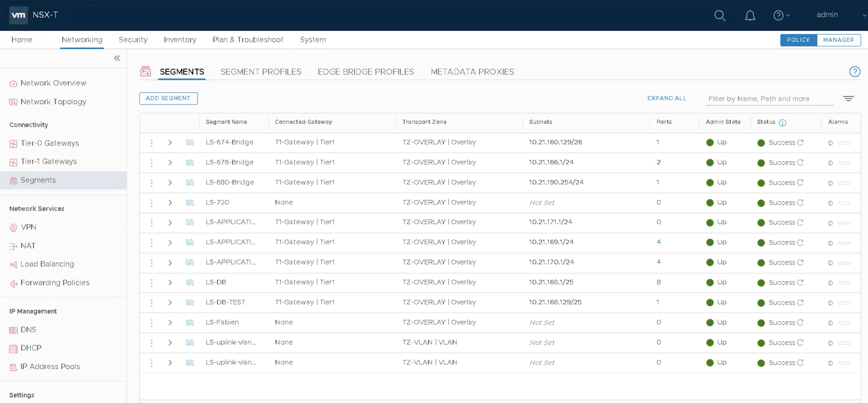Refresh status of LS-DB segment
This screenshot has height=403, width=868.
[800, 282]
